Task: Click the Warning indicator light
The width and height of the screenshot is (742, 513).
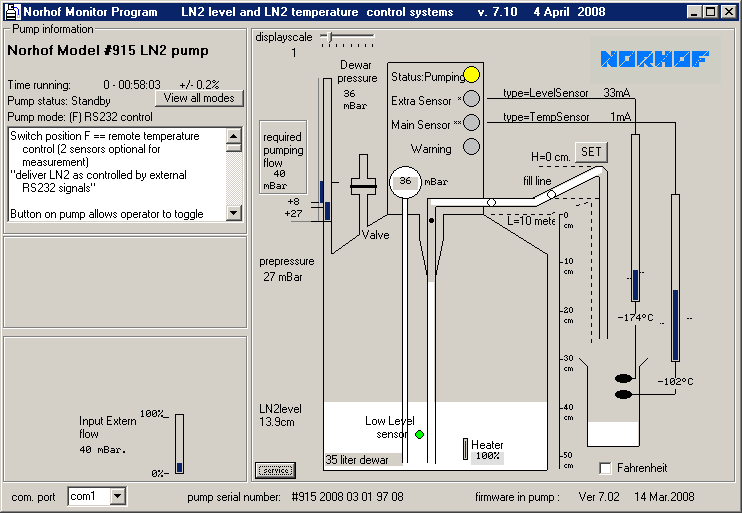Action: (x=471, y=147)
